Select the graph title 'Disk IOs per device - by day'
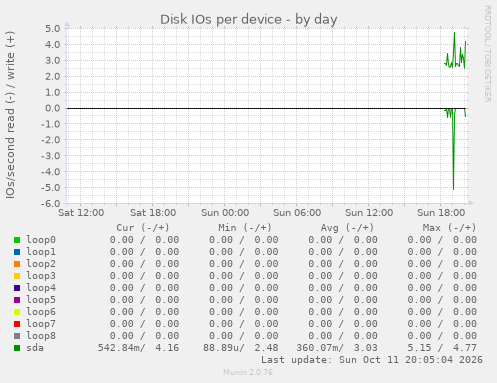This screenshot has width=497, height=383. coord(249,20)
